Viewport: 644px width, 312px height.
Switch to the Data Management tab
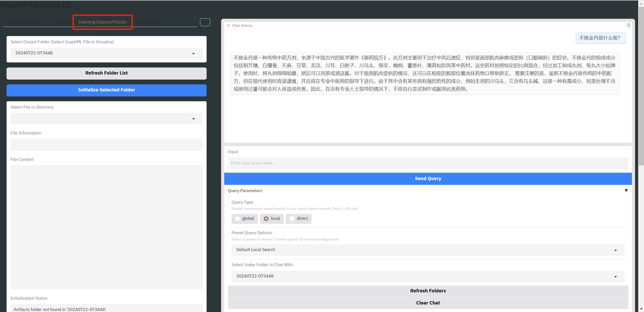(25, 22)
